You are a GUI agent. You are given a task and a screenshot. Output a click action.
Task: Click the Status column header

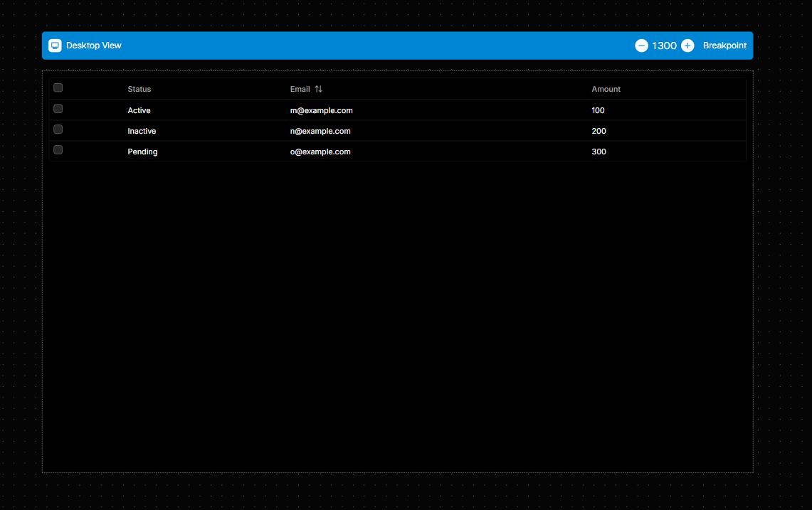pos(139,88)
